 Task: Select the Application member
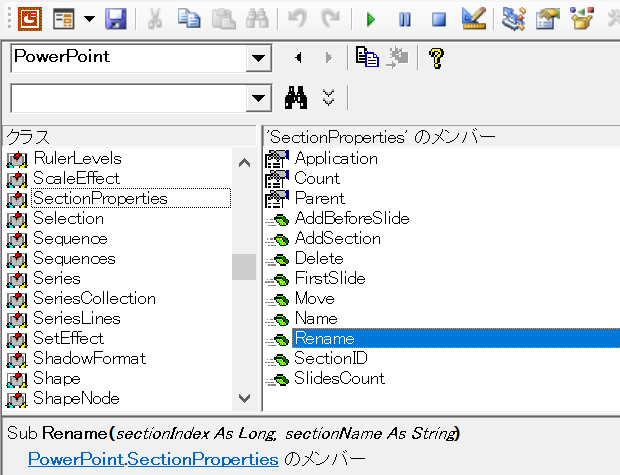tap(336, 158)
